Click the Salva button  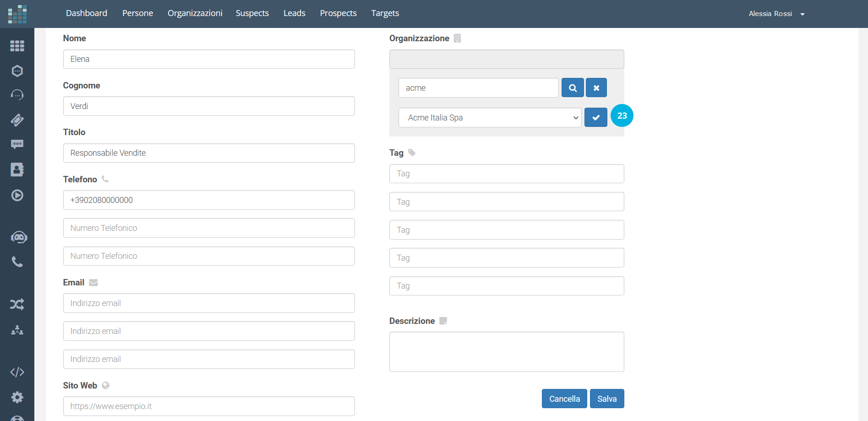click(x=607, y=399)
